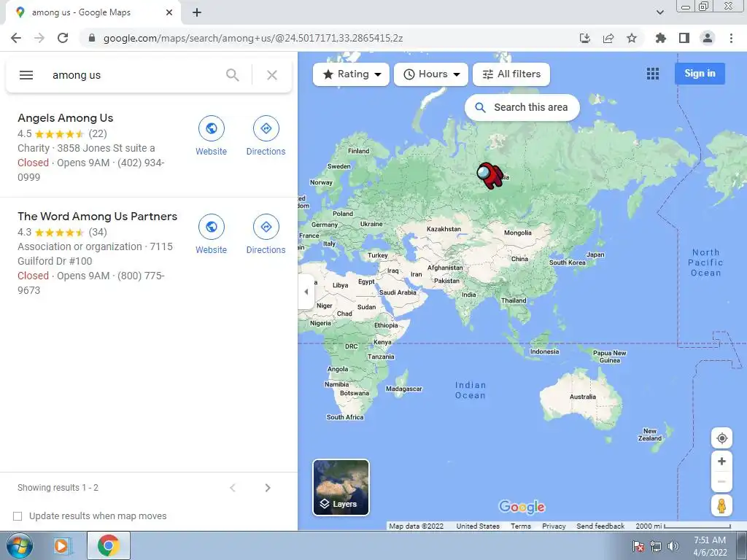This screenshot has height=560, width=747.
Task: Click the browser forward arrow
Action: (x=39, y=38)
